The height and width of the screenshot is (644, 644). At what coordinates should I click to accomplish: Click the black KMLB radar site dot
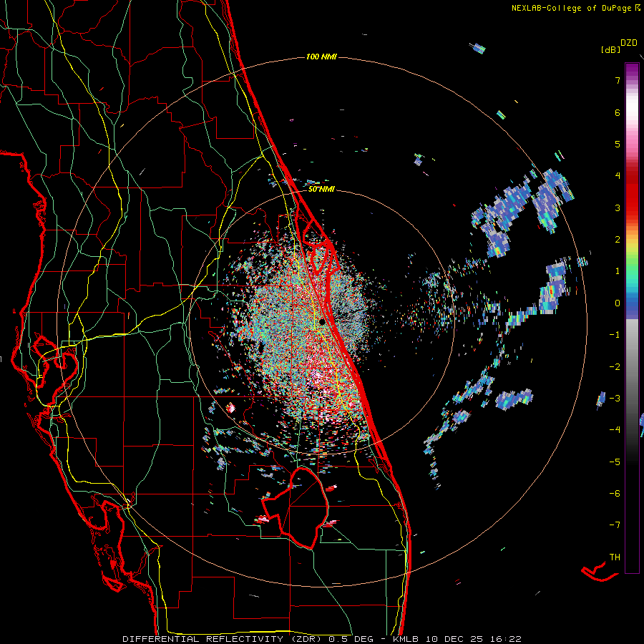point(323,321)
